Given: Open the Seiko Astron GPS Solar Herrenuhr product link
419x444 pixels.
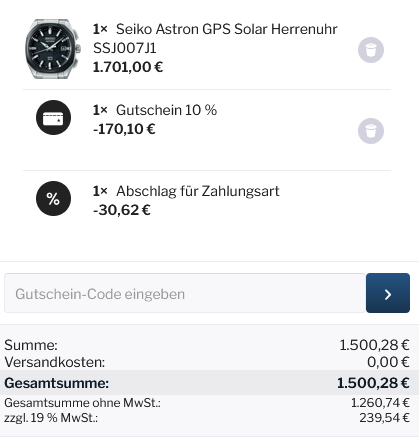Looking at the screenshot, I should point(215,38).
